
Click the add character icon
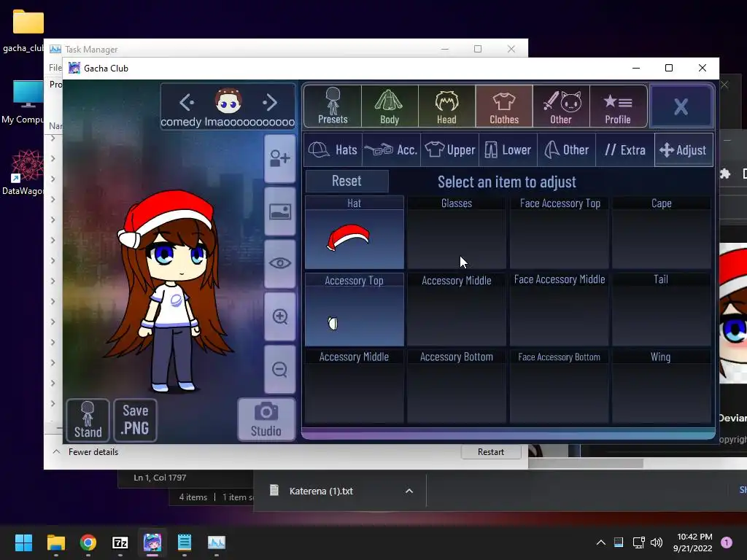280,158
